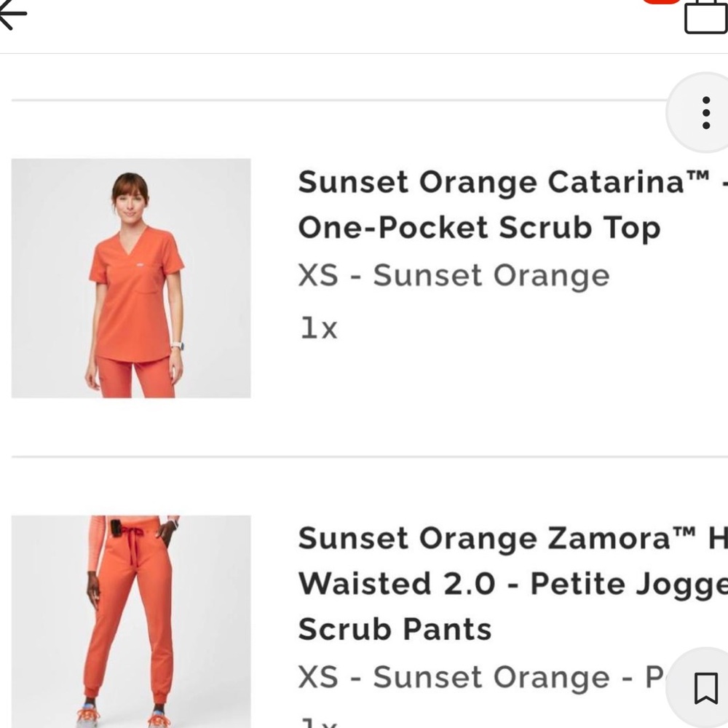
Task: Tap the jogger scrub pants photo
Action: (x=131, y=626)
